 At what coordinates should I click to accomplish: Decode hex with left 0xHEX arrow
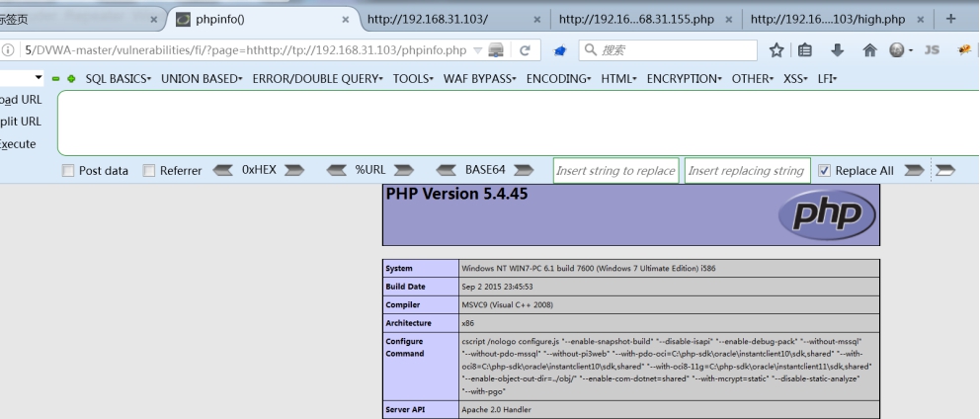223,170
